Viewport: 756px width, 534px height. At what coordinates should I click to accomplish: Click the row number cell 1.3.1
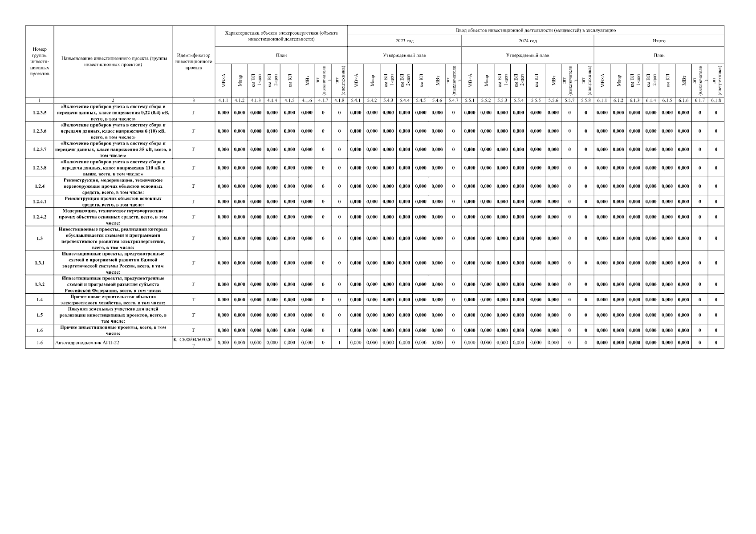(x=40, y=263)
